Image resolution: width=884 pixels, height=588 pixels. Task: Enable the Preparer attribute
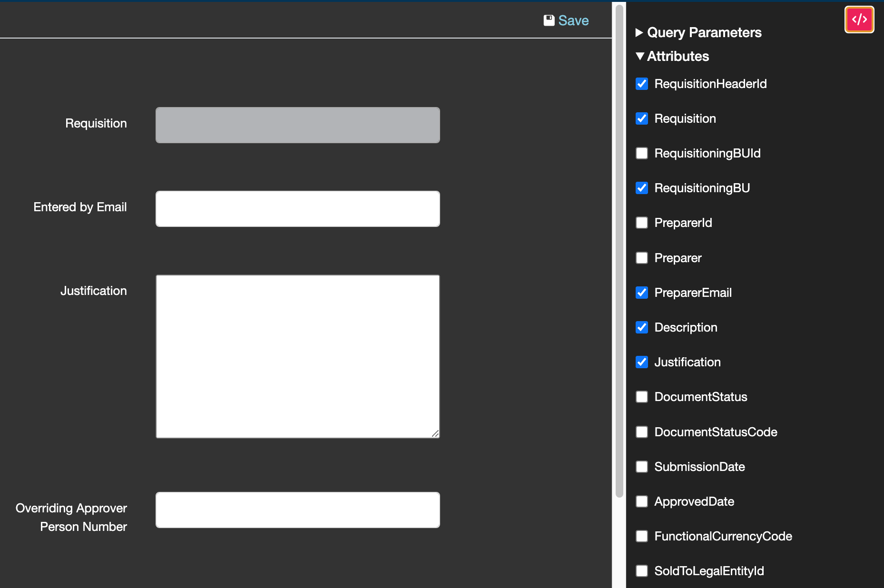coord(642,257)
